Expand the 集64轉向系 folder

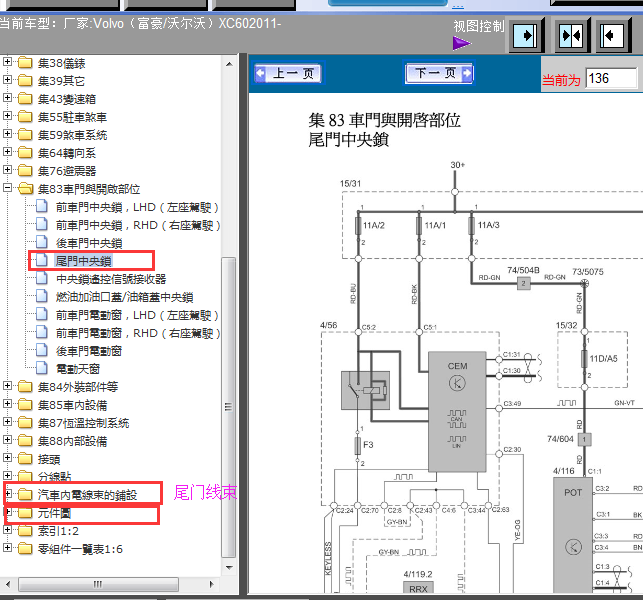7,152
